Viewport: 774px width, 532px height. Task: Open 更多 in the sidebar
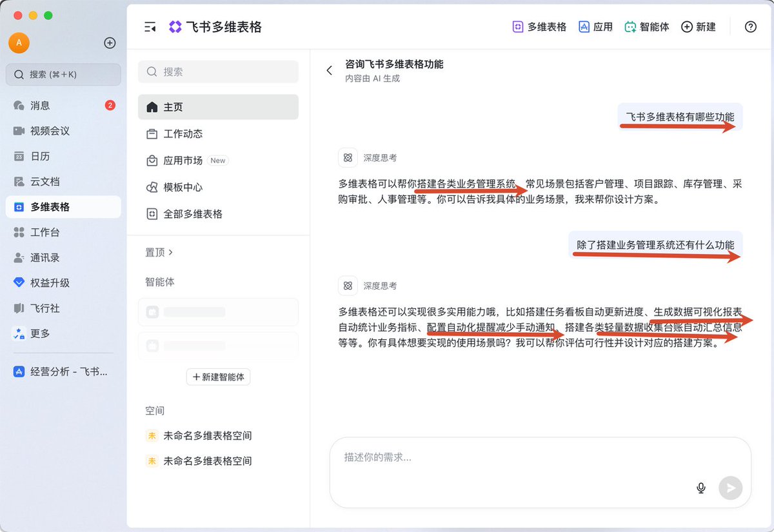tap(63, 333)
